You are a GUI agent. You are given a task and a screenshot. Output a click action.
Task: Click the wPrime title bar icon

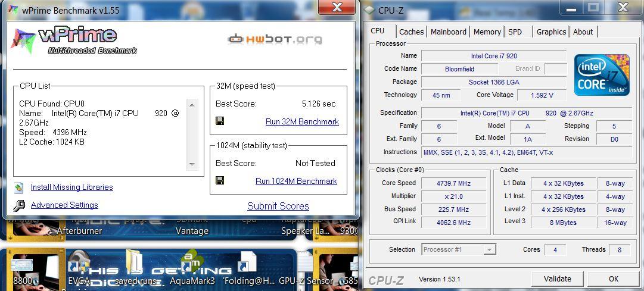[x=13, y=9]
